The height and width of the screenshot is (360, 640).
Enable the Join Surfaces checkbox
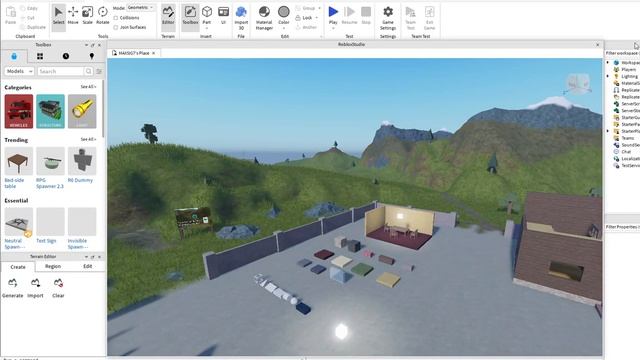tap(116, 27)
